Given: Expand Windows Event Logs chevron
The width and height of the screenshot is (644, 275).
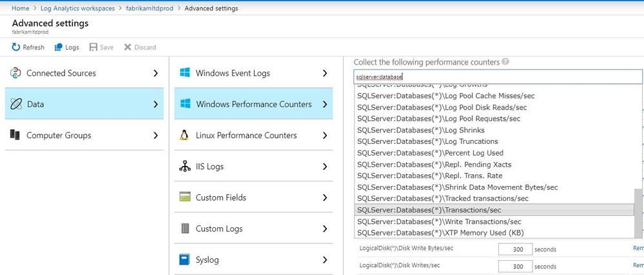Looking at the screenshot, I should click(x=325, y=73).
